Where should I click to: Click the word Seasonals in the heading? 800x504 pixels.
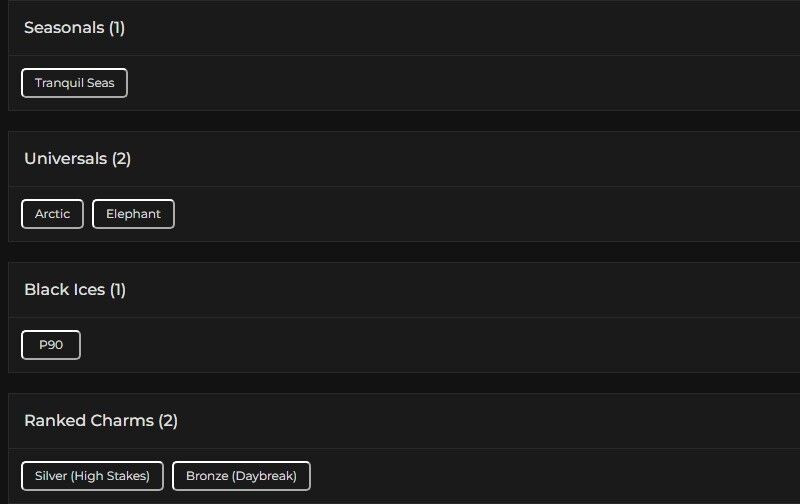(x=64, y=28)
